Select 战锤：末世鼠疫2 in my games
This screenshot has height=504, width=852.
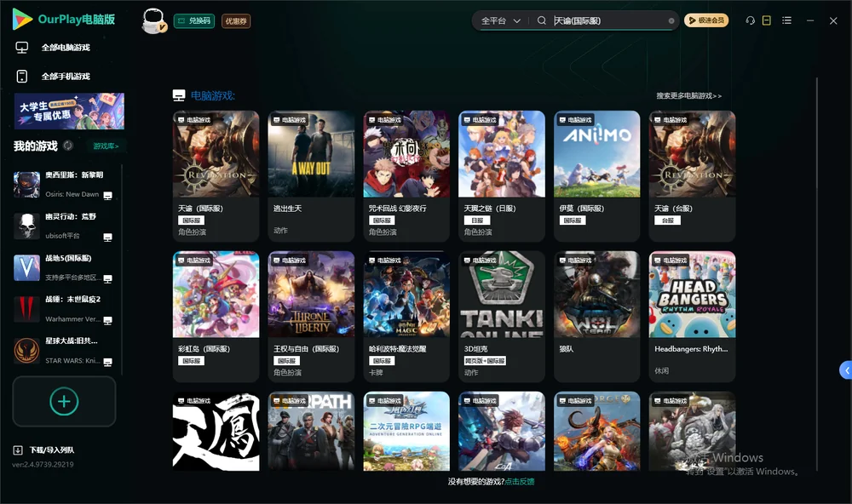pos(64,309)
